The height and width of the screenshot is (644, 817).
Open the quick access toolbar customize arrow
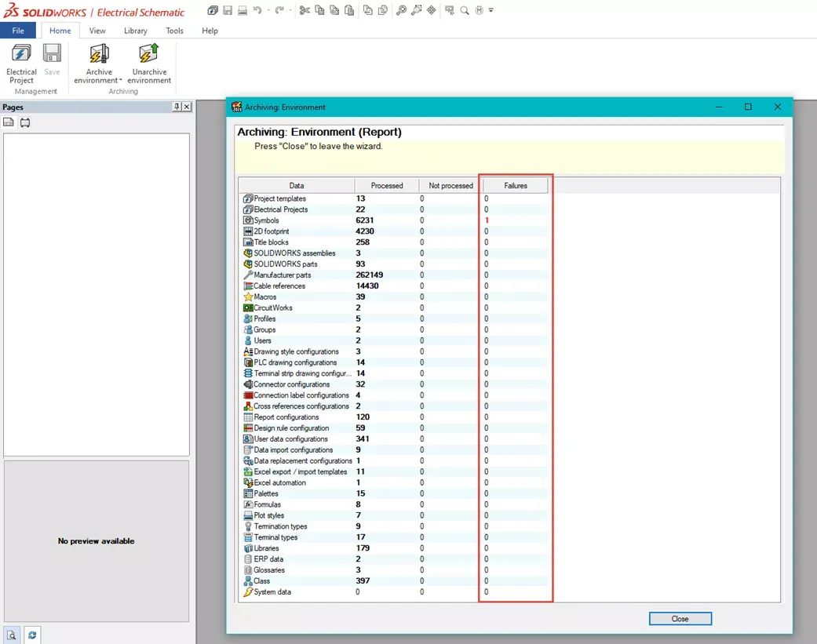pos(491,10)
